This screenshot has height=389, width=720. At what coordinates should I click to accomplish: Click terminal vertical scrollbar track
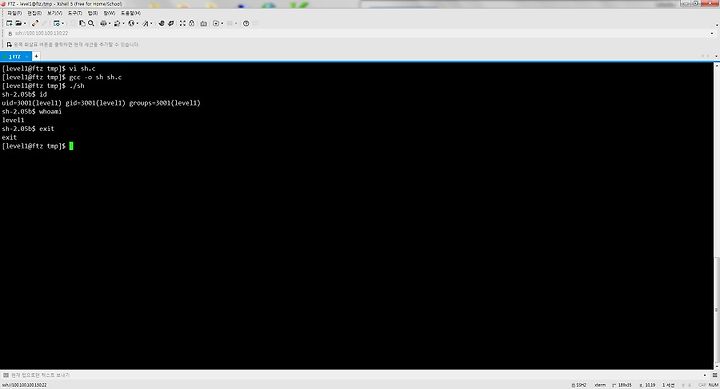point(716,216)
